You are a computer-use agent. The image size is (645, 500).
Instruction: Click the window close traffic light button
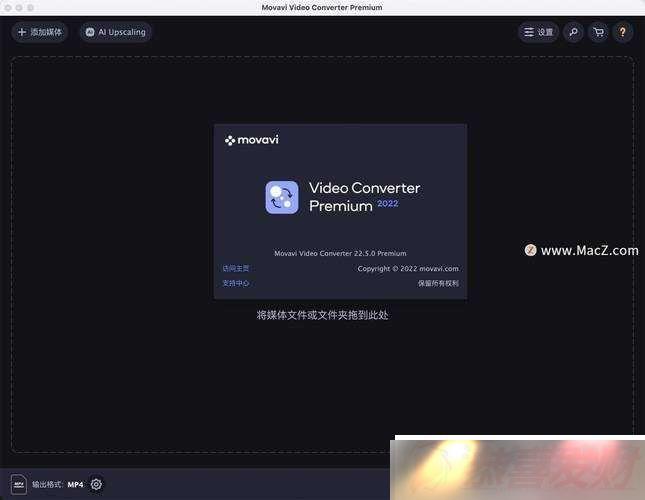tap(8, 7)
